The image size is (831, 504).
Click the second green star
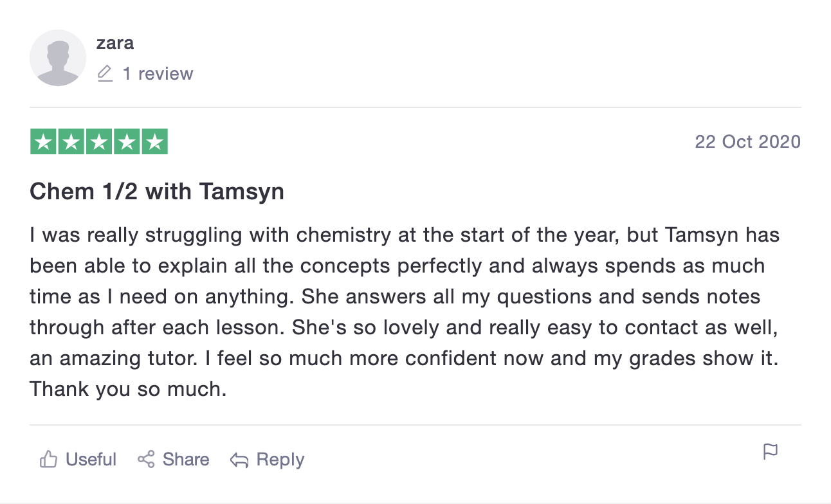coord(71,142)
